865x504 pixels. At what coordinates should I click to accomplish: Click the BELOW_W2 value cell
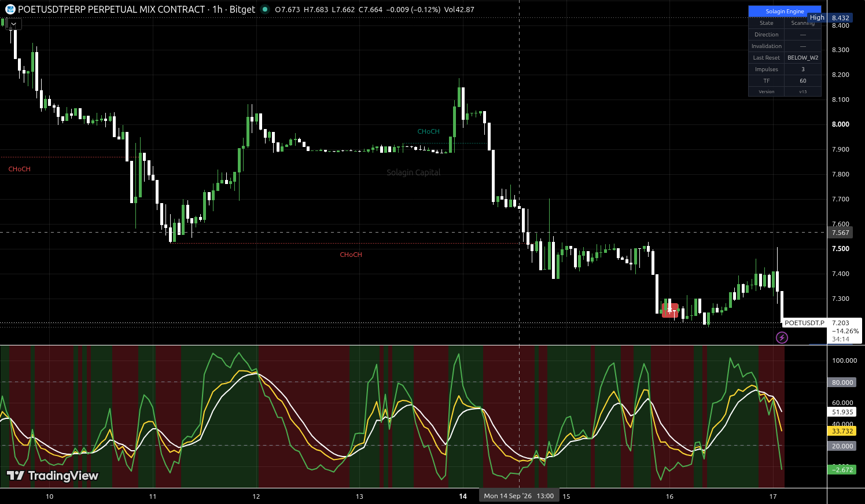pyautogui.click(x=803, y=58)
